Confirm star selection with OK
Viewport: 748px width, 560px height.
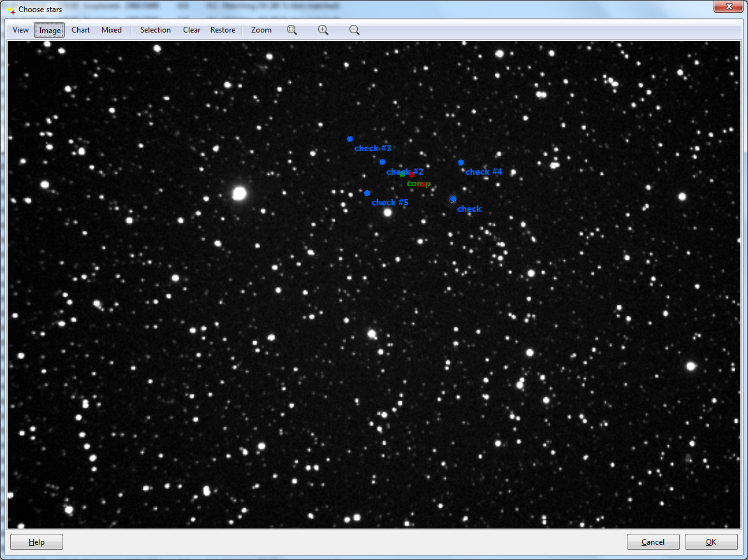pos(711,542)
